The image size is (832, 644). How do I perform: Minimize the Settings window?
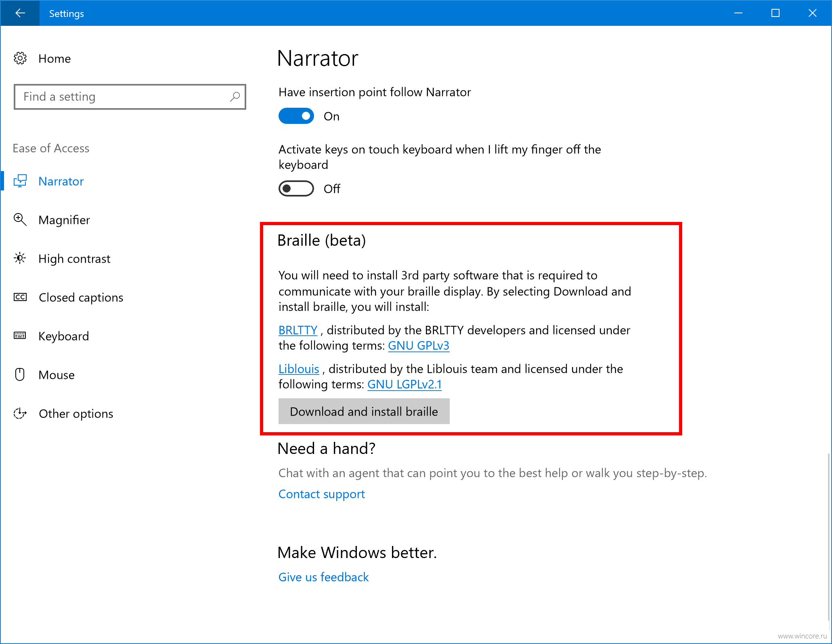tap(738, 13)
